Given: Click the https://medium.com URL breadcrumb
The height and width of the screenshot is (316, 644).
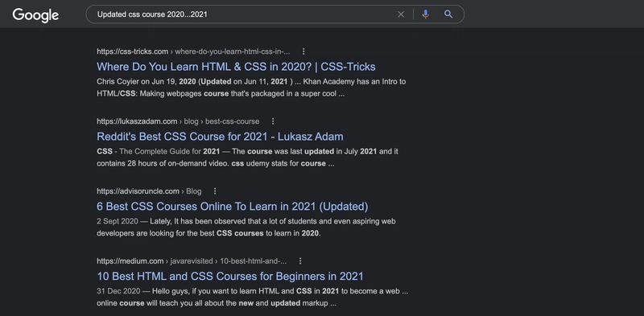Looking at the screenshot, I should tap(192, 261).
